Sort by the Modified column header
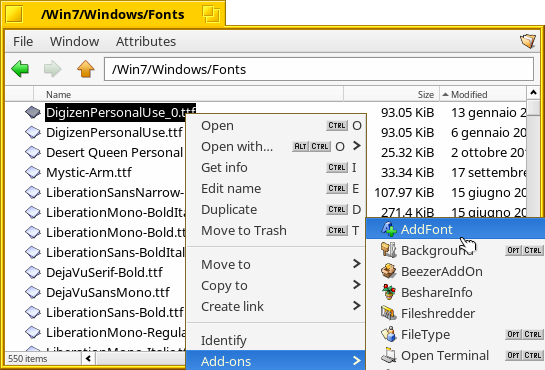 [x=483, y=94]
